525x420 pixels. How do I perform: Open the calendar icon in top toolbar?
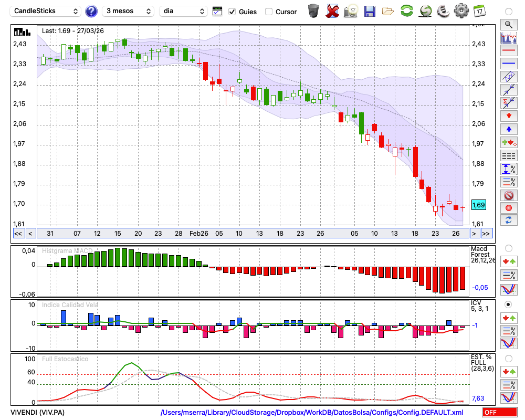pyautogui.click(x=479, y=10)
